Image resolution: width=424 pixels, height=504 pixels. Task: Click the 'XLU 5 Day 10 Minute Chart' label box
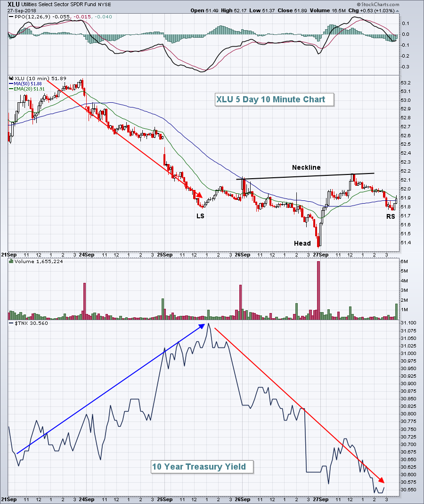pyautogui.click(x=274, y=99)
